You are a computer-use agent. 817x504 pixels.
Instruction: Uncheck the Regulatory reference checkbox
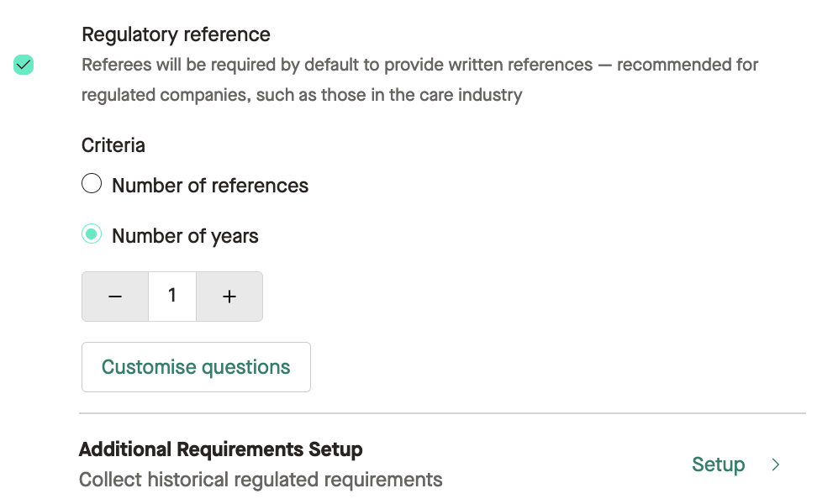tap(24, 65)
